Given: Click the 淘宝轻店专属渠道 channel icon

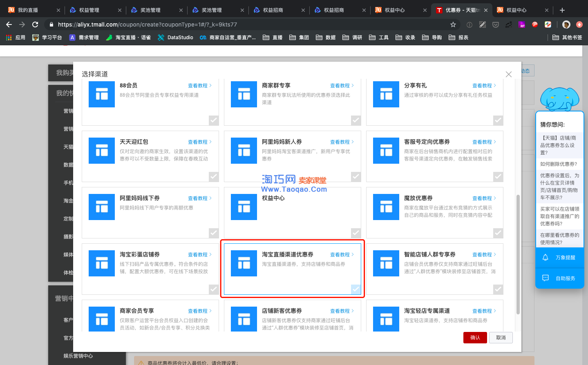Looking at the screenshot, I should pos(386,319).
